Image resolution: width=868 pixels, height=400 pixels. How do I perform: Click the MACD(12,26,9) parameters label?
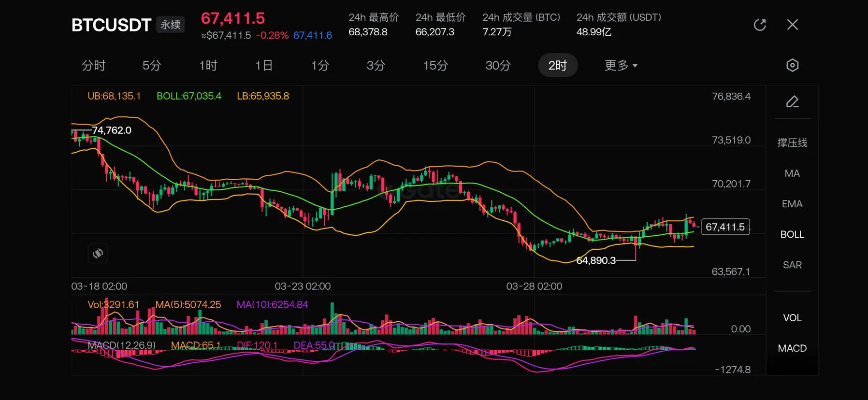pos(122,345)
